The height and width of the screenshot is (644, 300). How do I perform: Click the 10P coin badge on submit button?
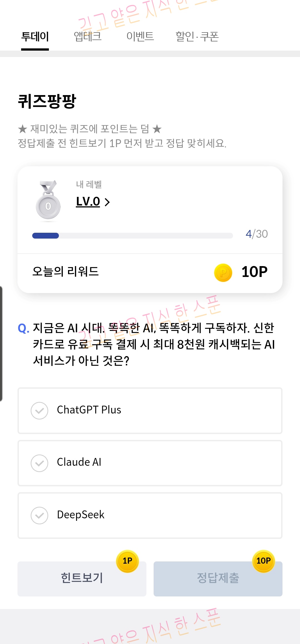click(263, 561)
